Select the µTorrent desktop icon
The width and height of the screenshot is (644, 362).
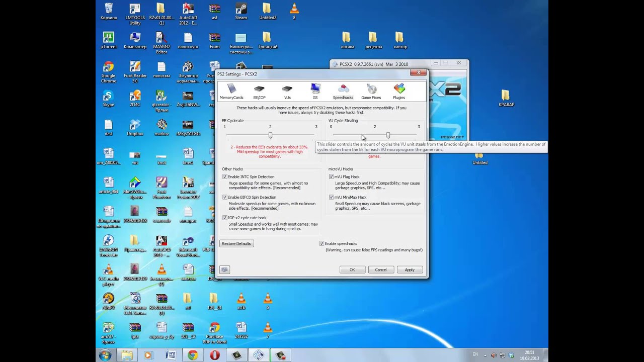pos(109,41)
